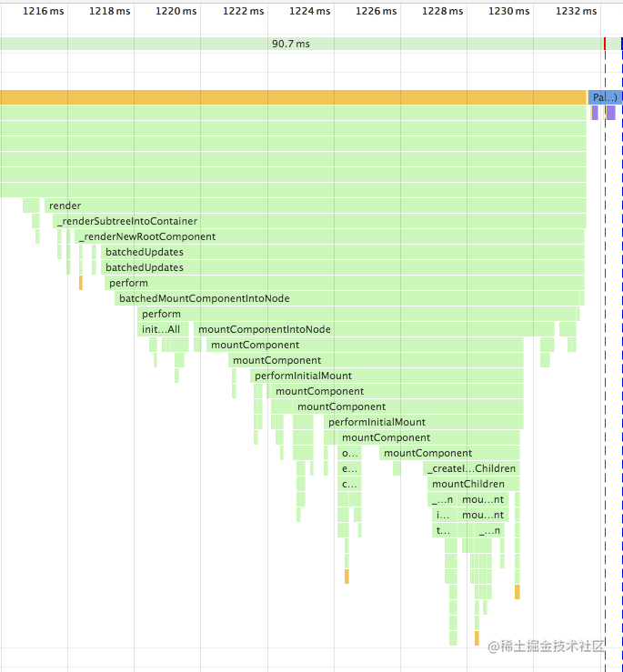The height and width of the screenshot is (672, 623).
Task: Click the 1230 ms ruler label
Action: [x=509, y=11]
